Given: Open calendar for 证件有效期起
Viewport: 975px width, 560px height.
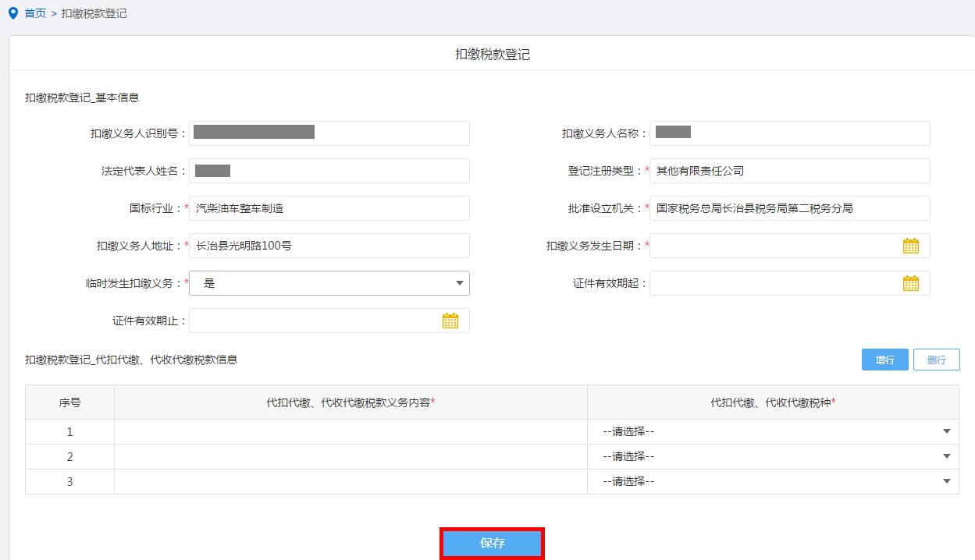Looking at the screenshot, I should pyautogui.click(x=911, y=283).
